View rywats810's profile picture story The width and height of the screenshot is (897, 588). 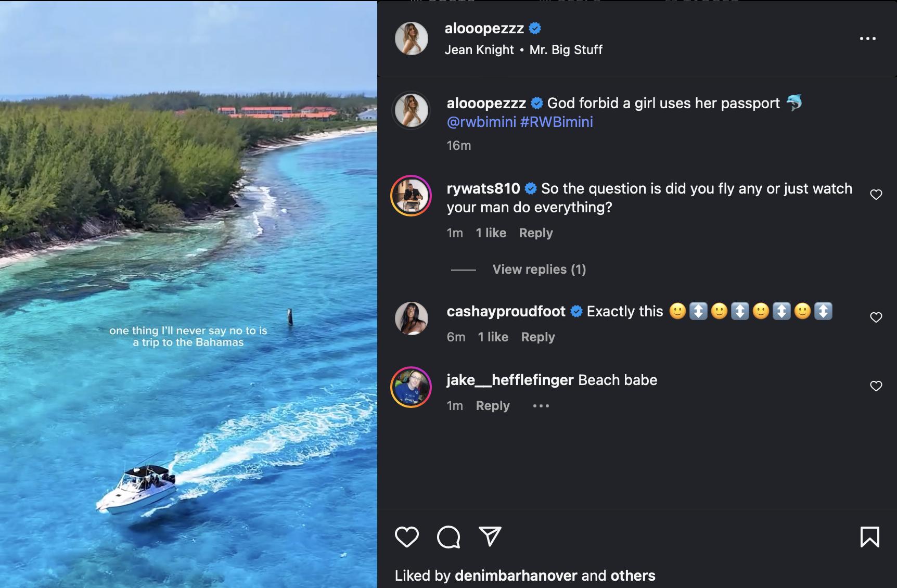tap(411, 196)
